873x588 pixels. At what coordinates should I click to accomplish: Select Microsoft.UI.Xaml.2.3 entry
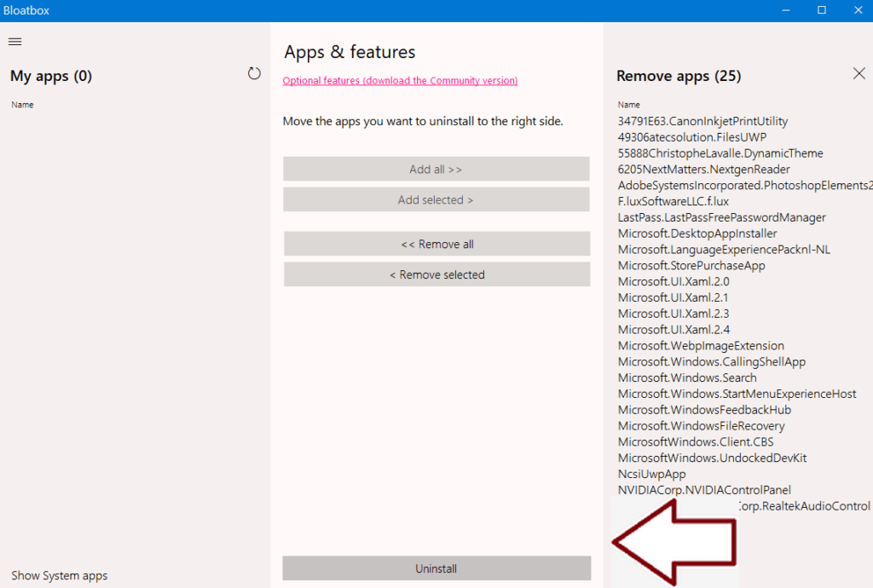[674, 314]
